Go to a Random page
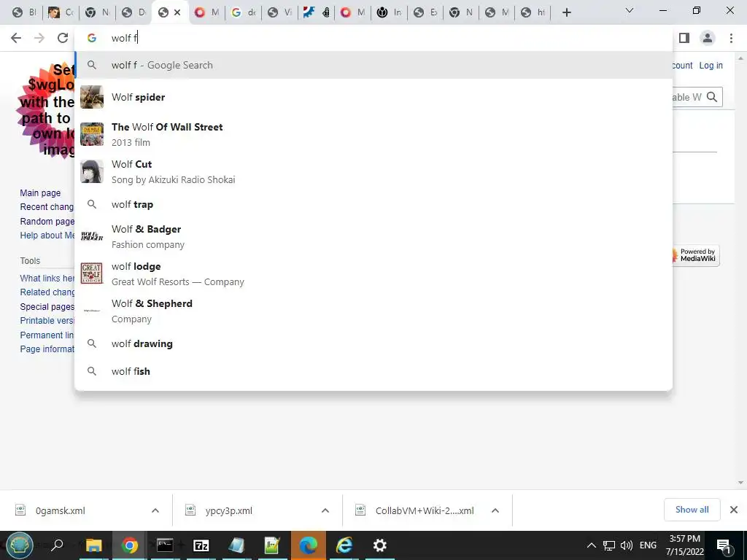Image resolution: width=747 pixels, height=560 pixels. pyautogui.click(x=47, y=221)
